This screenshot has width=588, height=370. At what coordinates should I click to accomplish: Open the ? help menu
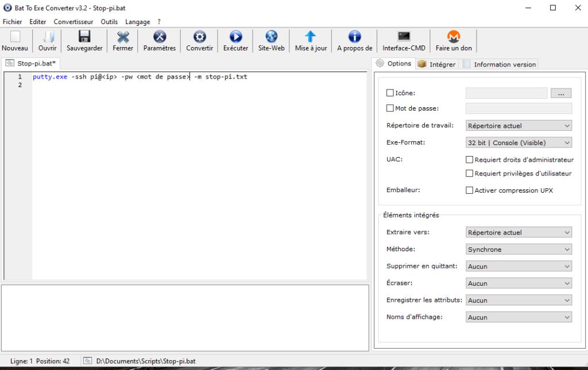159,22
